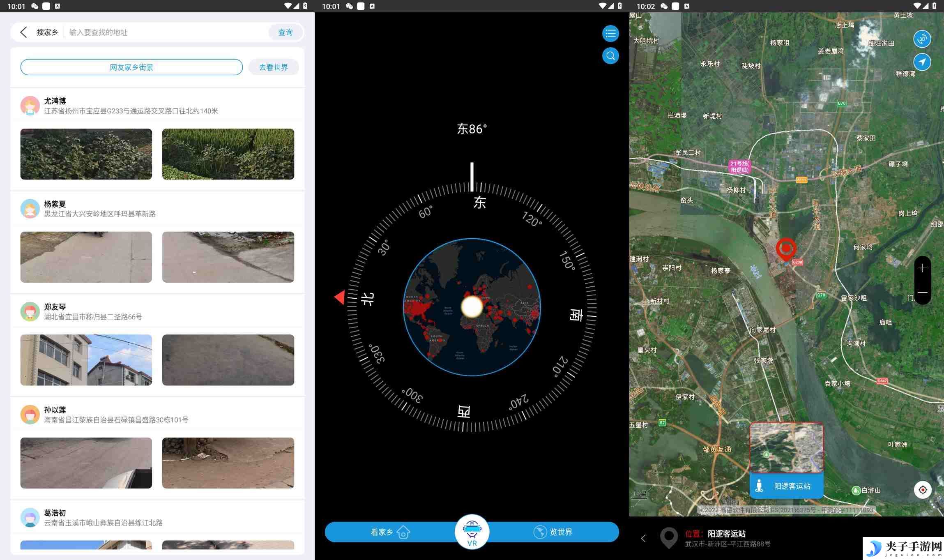Focus the address search input field
Viewport: 944px width, 560px height.
coord(166,32)
